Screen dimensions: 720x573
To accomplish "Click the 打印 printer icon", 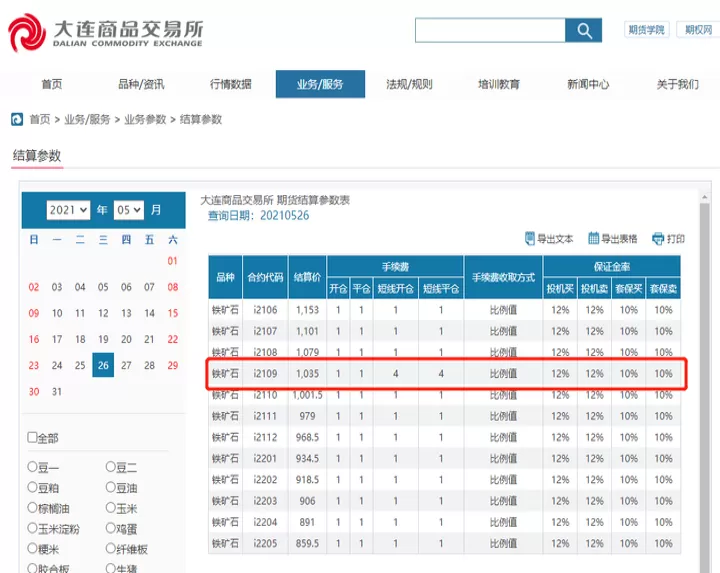I will pos(658,239).
